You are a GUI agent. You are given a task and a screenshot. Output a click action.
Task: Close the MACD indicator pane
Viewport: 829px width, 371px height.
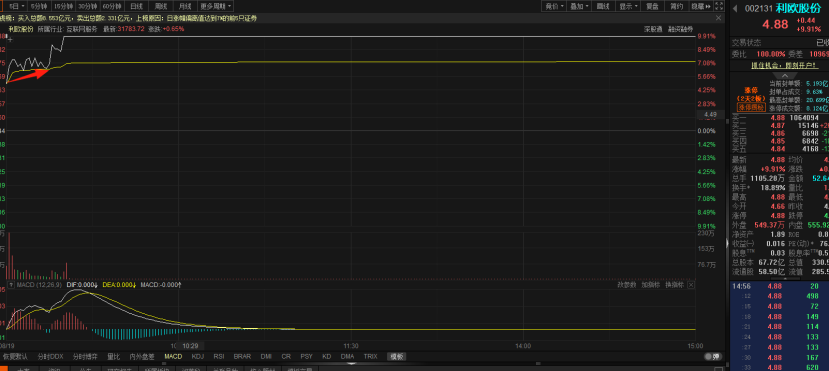[690, 285]
